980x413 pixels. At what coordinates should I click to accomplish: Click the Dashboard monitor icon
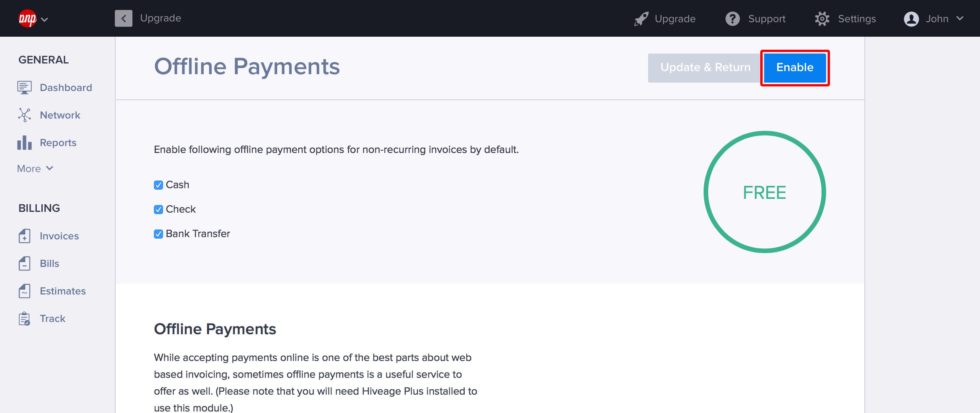click(24, 88)
